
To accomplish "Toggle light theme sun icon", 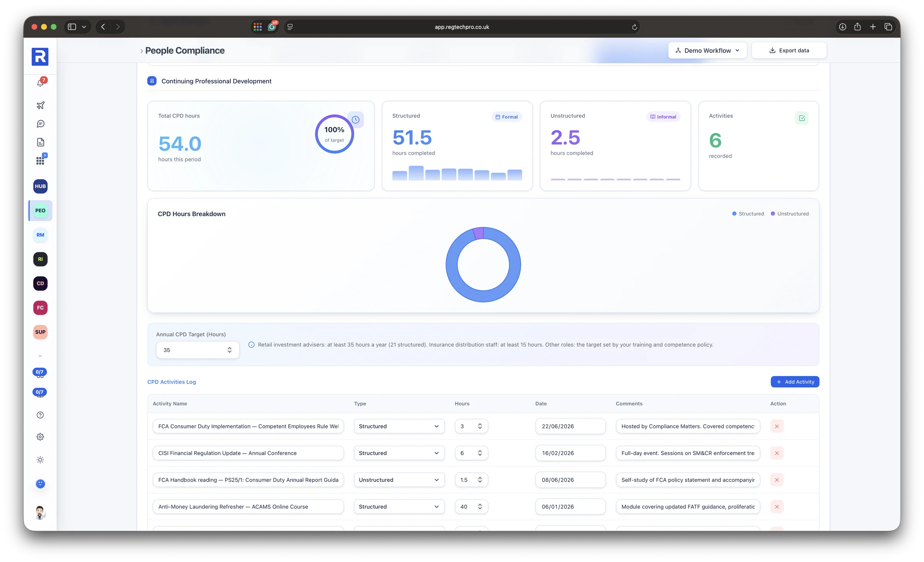I will coord(40,460).
